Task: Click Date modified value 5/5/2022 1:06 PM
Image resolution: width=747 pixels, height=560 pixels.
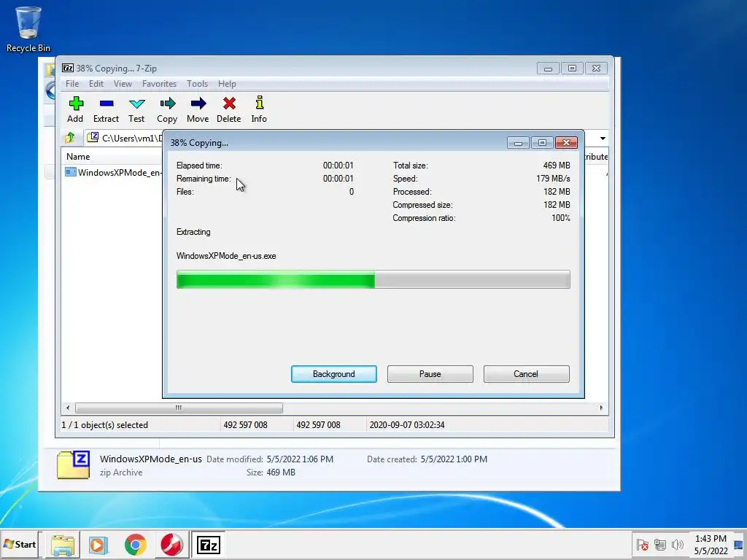Action: [300, 459]
